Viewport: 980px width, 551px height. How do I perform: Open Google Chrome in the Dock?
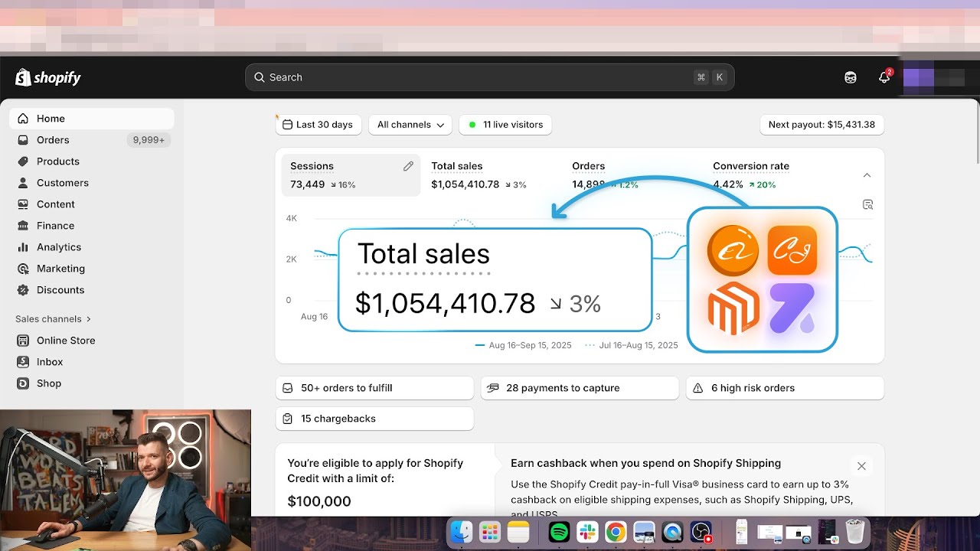pos(616,532)
